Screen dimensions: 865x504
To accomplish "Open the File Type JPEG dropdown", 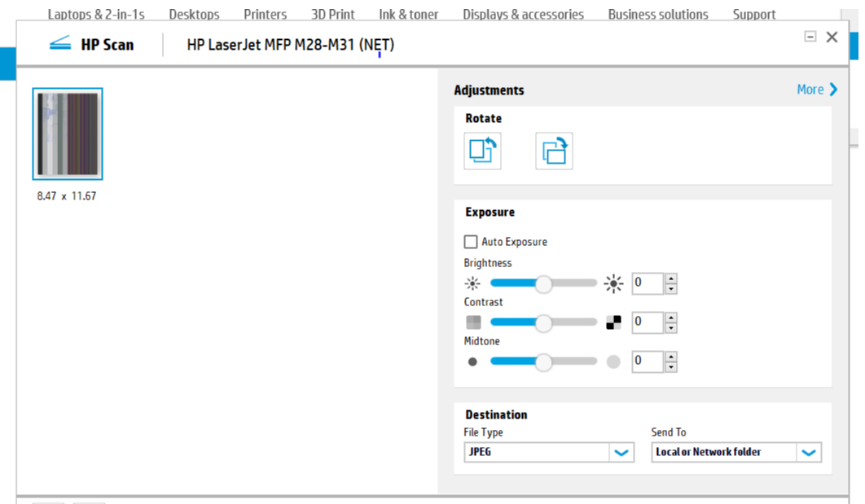I will 549,452.
